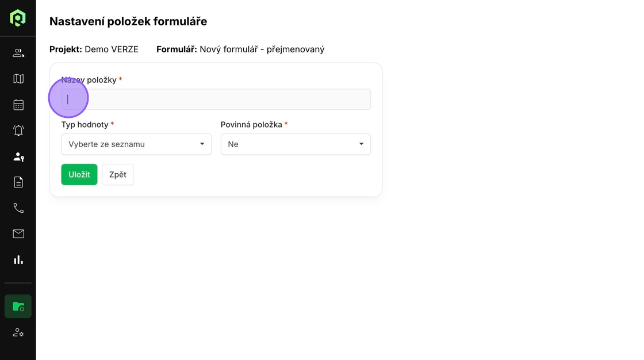The image size is (644, 360).
Task: Click the Povinná položka dropdown arrow
Action: pyautogui.click(x=362, y=144)
